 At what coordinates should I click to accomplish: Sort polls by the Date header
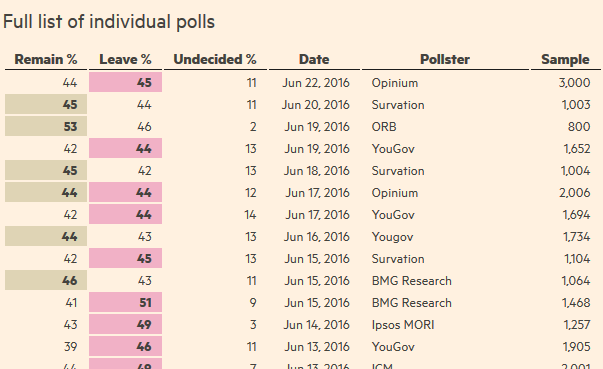pos(314,60)
